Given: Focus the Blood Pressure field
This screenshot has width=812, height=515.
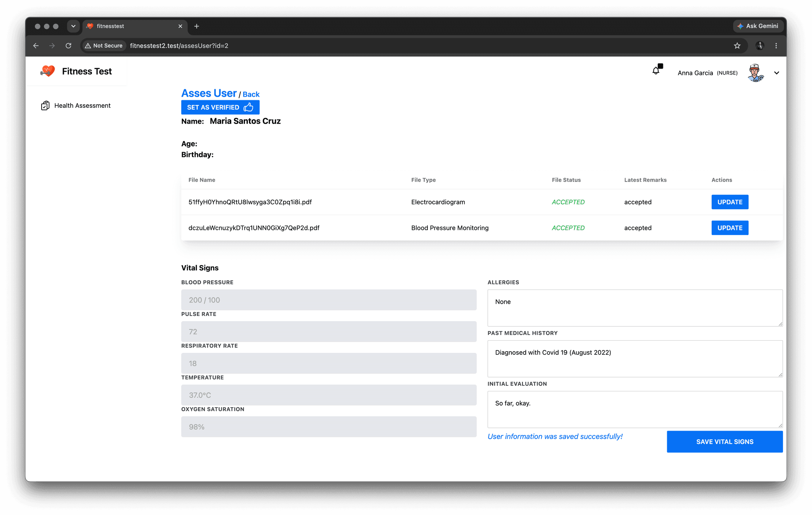Looking at the screenshot, I should [x=329, y=300].
